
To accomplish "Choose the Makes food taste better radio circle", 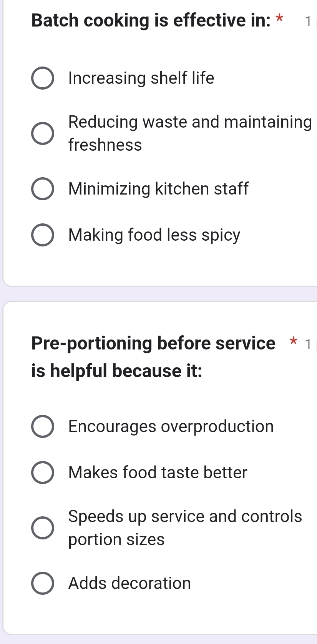I will point(42,473).
